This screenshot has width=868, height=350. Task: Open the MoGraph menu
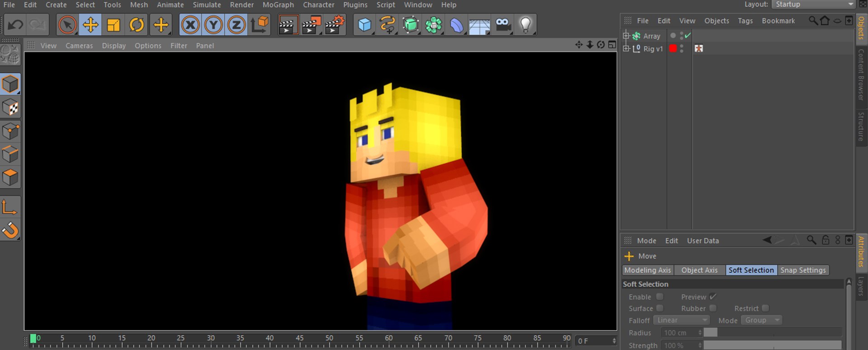tap(278, 5)
